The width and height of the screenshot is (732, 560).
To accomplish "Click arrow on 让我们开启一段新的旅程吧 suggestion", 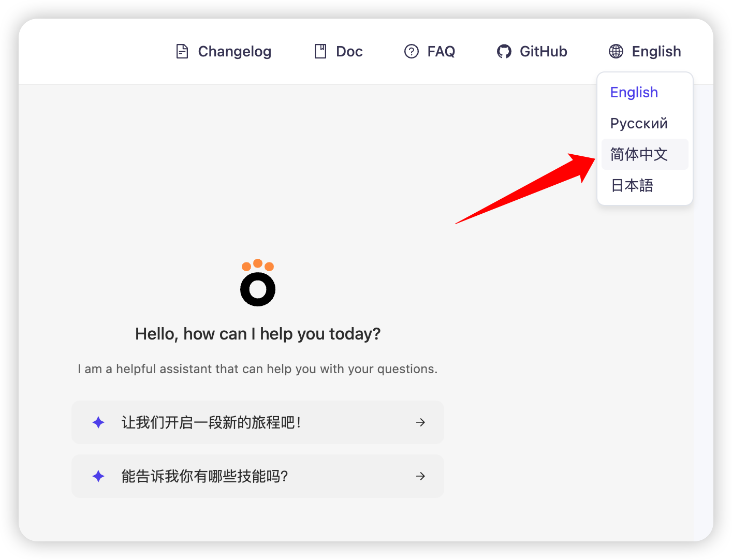I will click(420, 422).
